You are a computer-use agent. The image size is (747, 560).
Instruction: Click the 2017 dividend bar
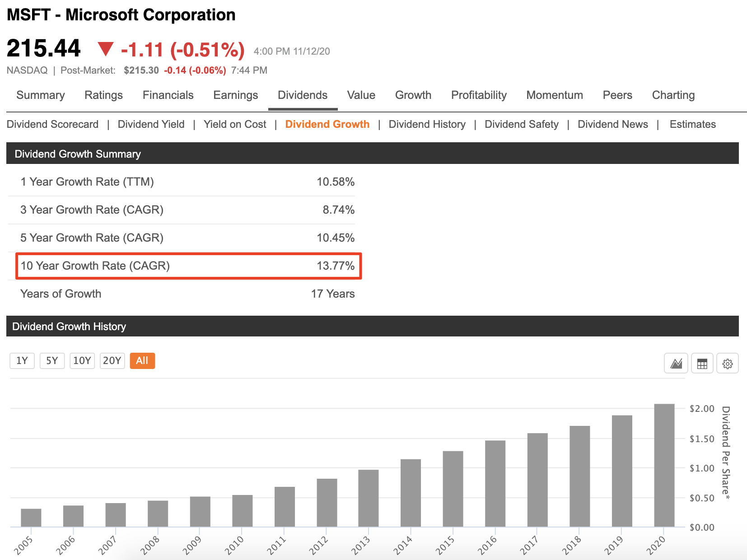(x=537, y=480)
